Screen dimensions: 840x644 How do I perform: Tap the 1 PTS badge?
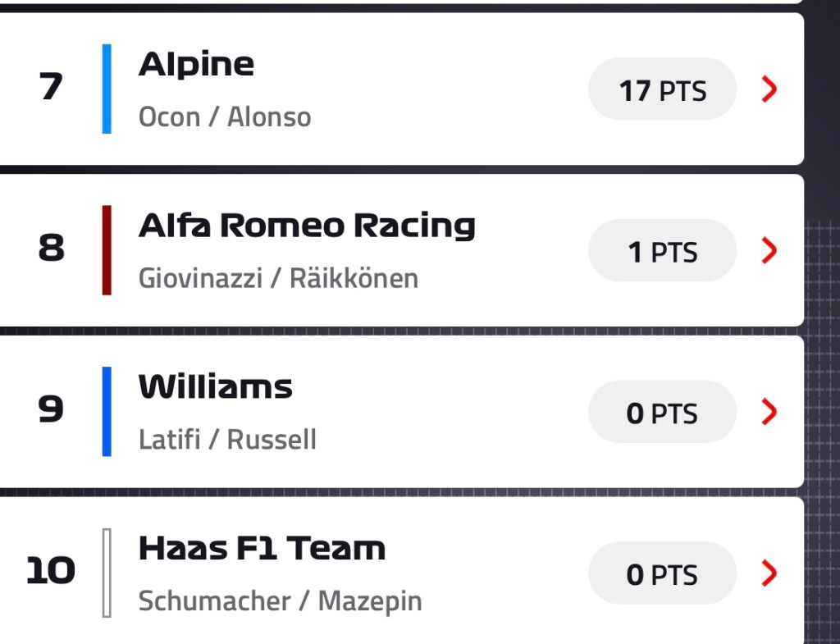pyautogui.click(x=662, y=251)
